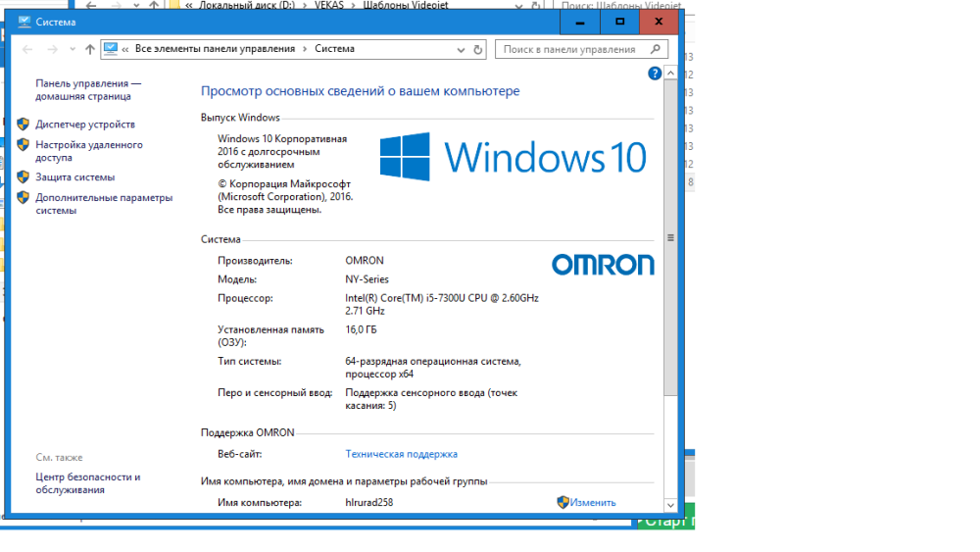Click the Поддержка сенсорного ввода text
980x552 pixels.
(431, 399)
